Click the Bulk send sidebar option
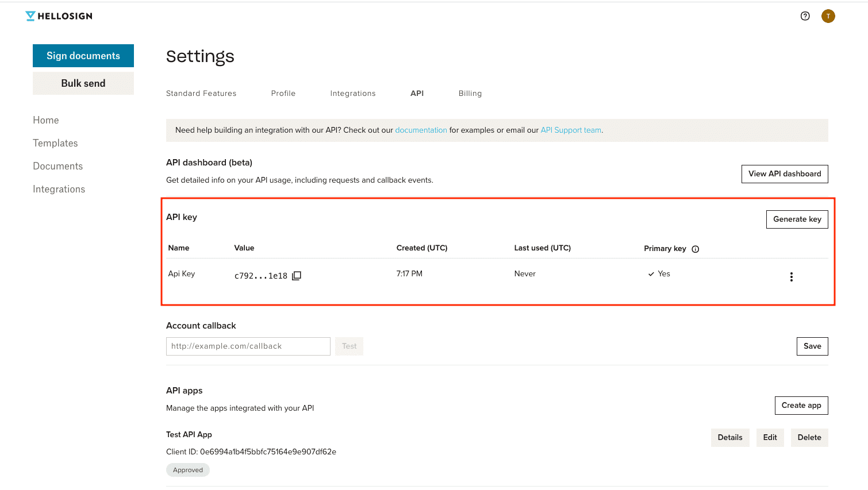 (x=83, y=83)
